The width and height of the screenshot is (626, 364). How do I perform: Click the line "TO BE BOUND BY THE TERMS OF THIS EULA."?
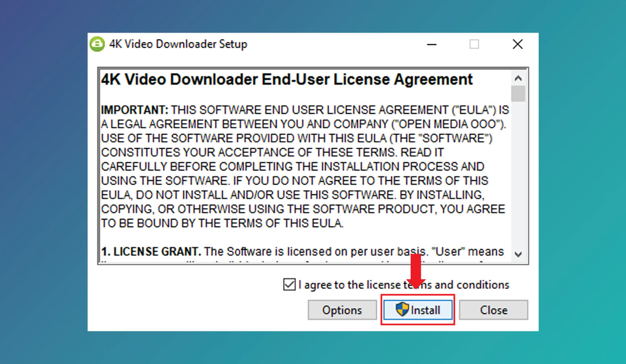(222, 223)
